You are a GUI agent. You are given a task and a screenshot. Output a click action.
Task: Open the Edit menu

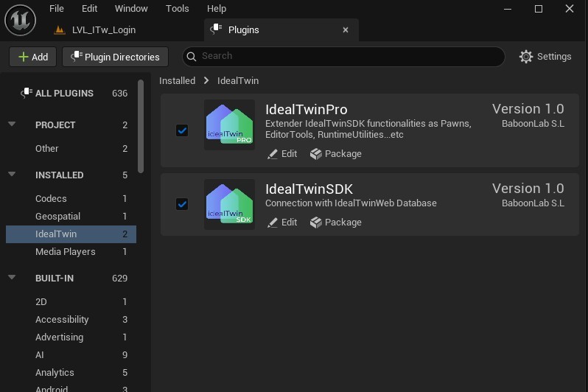pos(89,9)
